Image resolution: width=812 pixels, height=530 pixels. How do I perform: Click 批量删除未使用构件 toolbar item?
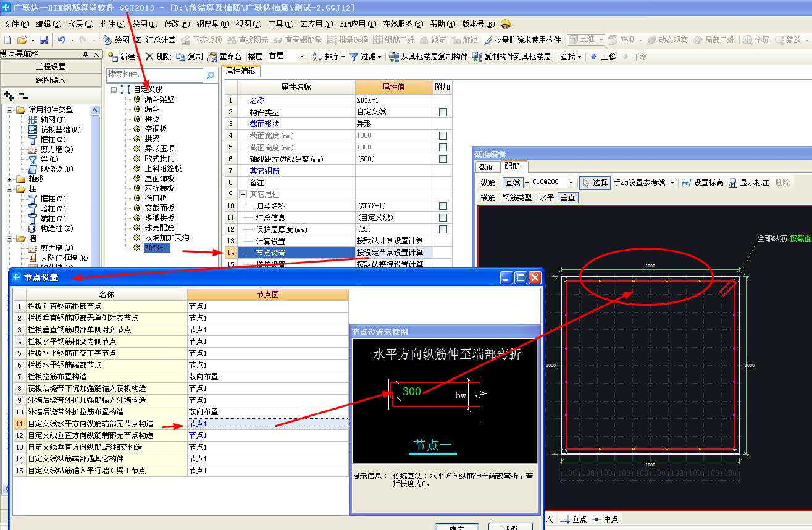[522, 40]
